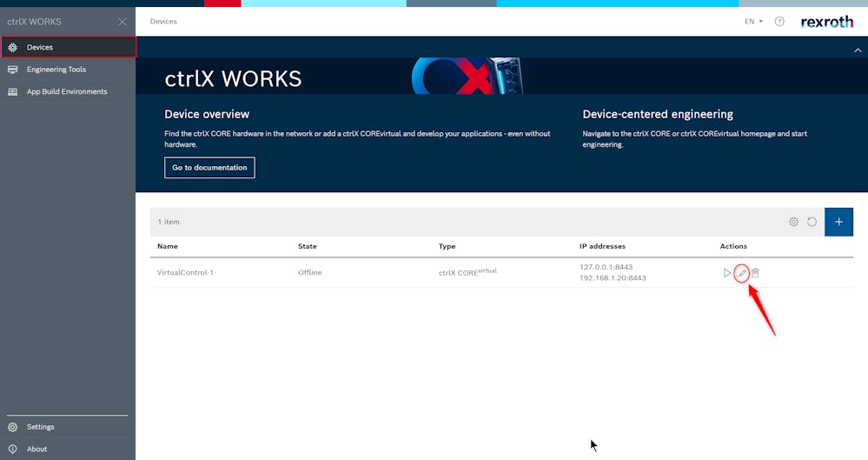
Task: Click the Offline state cell
Action: point(310,273)
